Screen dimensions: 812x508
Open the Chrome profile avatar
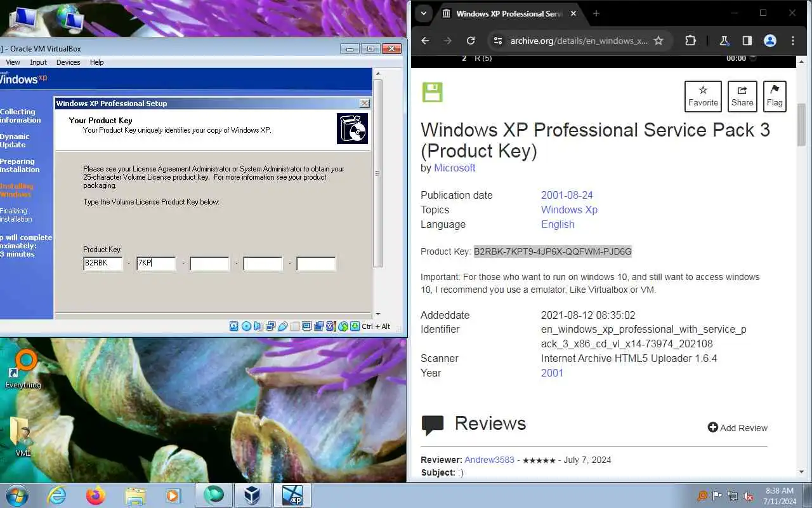tap(770, 41)
